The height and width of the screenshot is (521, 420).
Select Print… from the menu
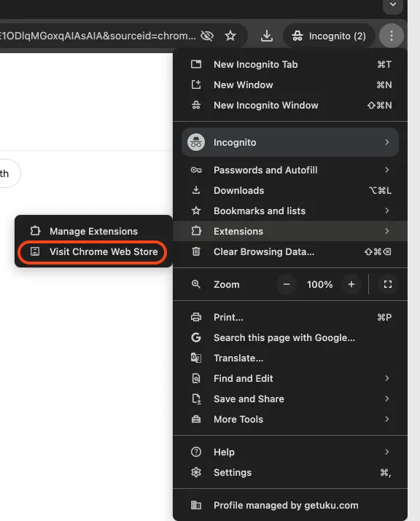tap(290, 317)
